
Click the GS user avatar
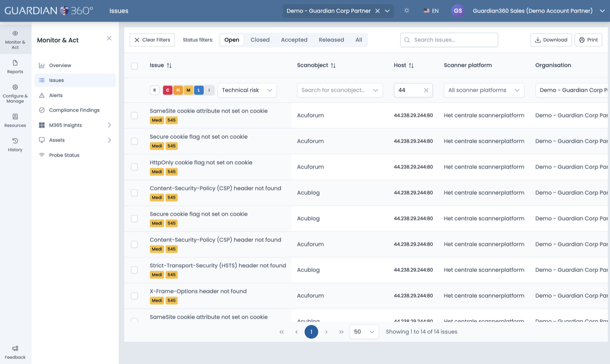click(457, 11)
